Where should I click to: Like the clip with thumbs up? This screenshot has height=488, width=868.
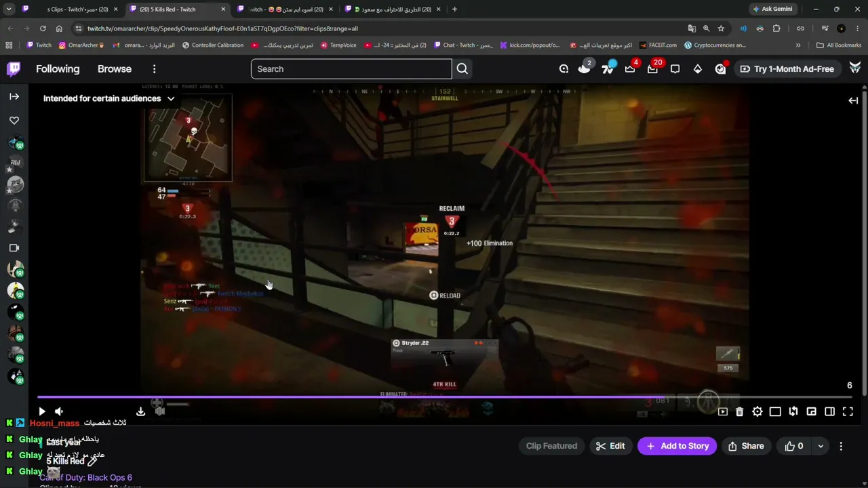point(794,446)
